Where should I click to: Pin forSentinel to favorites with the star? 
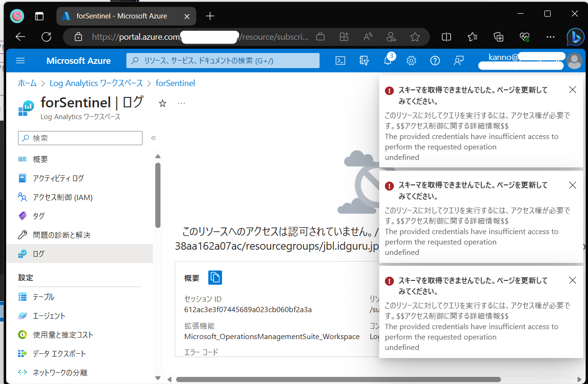pyautogui.click(x=162, y=103)
